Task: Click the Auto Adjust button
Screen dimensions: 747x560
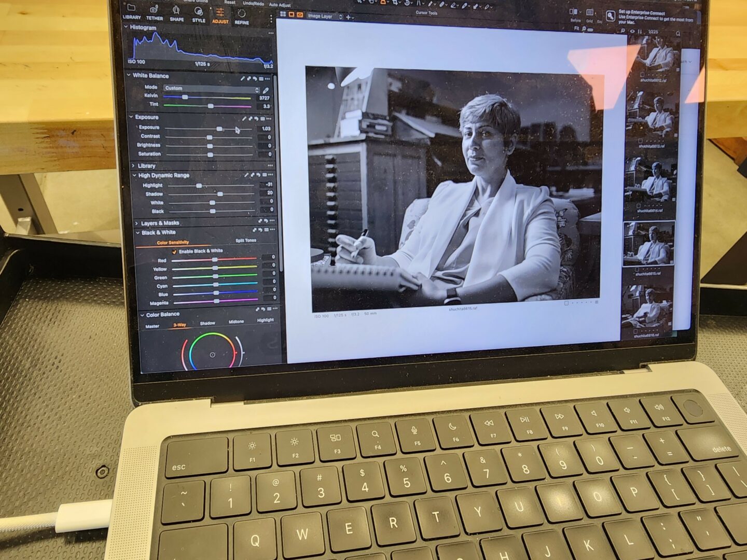Action: 280,5
